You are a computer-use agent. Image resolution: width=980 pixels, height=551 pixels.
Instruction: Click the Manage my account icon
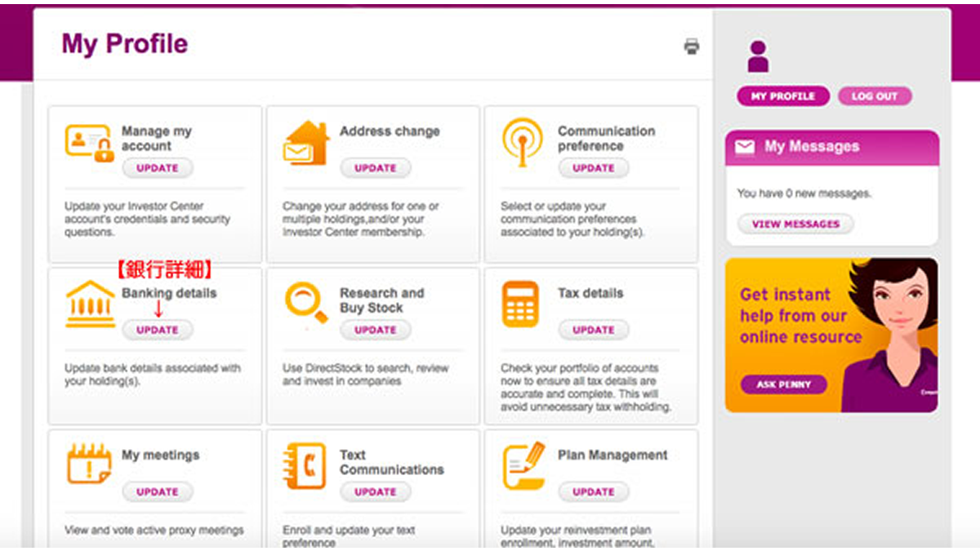[89, 143]
